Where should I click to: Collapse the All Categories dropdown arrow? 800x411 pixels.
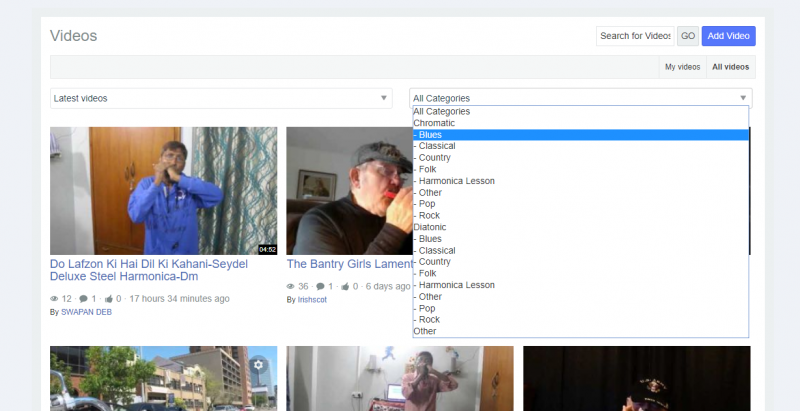tap(743, 98)
